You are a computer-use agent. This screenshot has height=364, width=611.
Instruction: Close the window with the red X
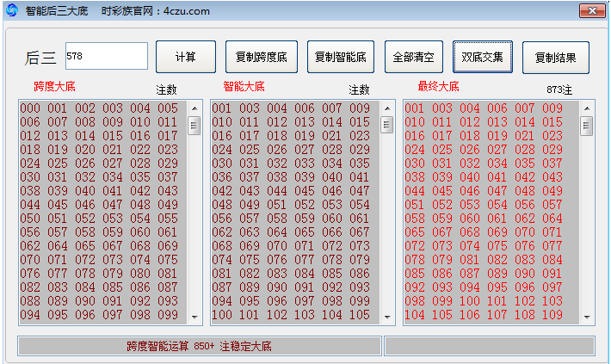589,11
